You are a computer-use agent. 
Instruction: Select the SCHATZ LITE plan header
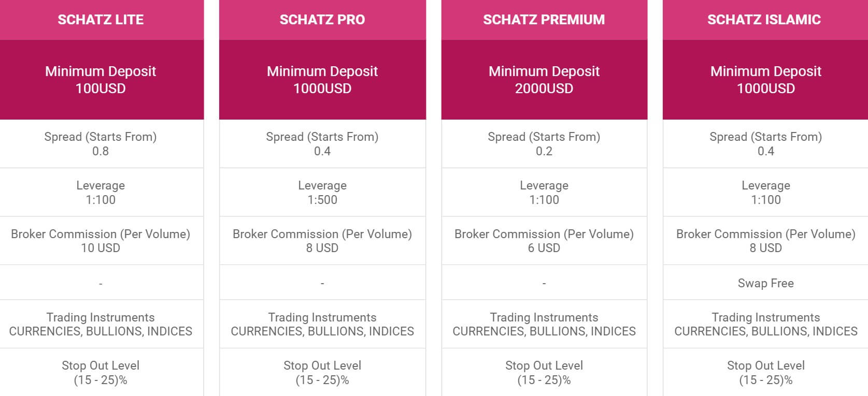(x=102, y=20)
